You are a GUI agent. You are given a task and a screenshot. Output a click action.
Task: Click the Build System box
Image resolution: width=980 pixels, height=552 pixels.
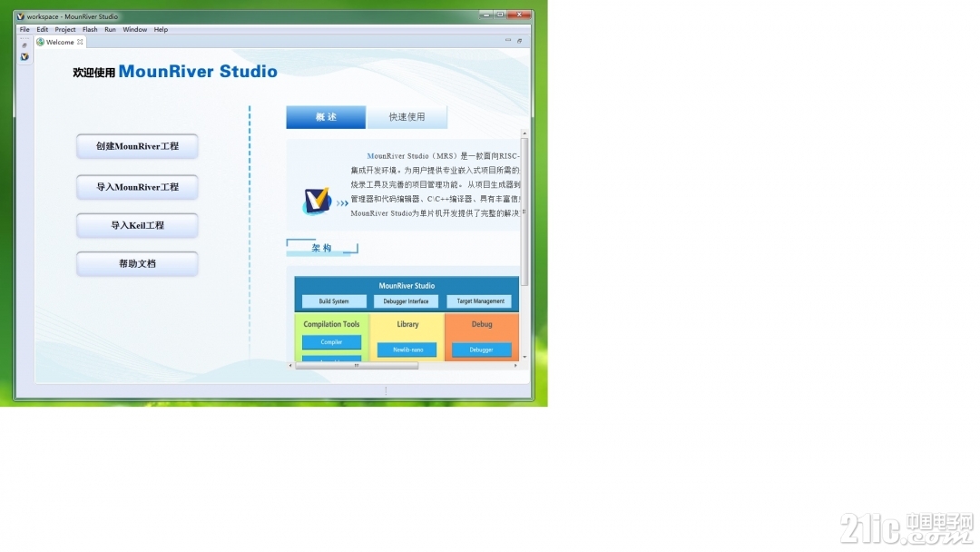(334, 301)
